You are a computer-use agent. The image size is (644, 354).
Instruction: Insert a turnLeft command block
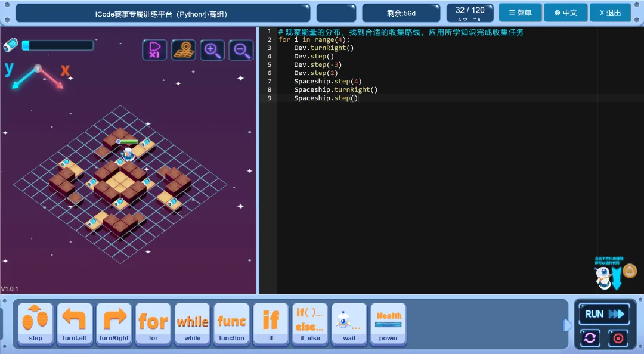click(75, 324)
